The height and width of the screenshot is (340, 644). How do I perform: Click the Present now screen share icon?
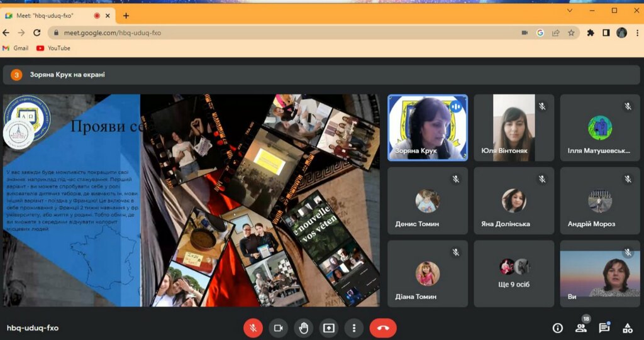click(329, 327)
